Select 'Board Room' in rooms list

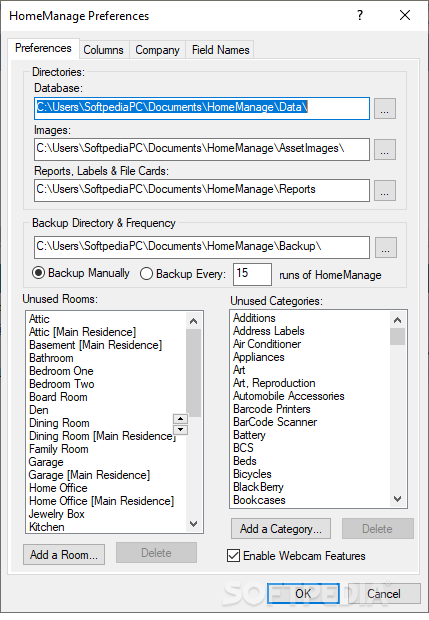(58, 397)
